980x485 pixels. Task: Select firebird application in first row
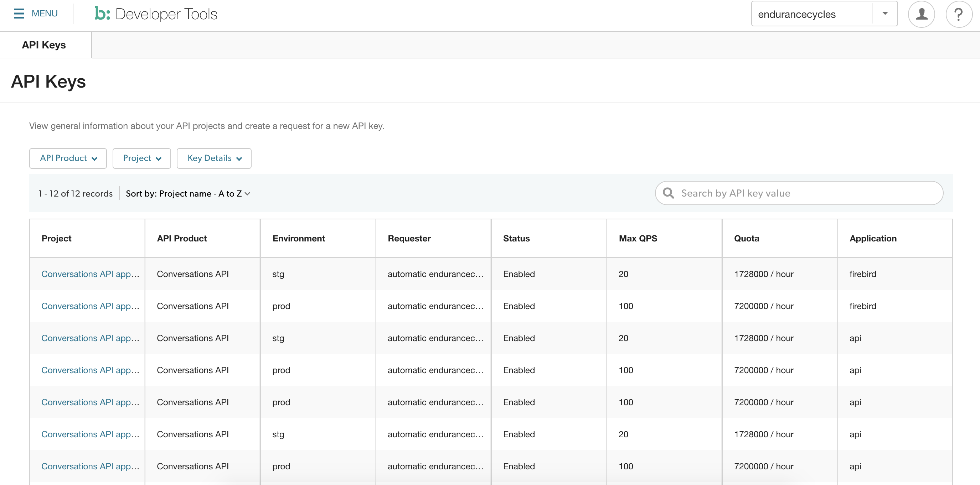point(863,274)
